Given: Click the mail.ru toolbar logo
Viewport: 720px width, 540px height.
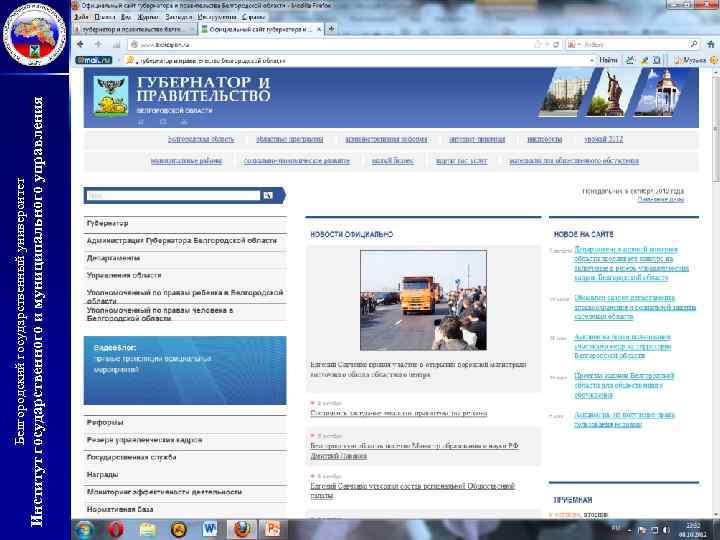Looking at the screenshot, I should [94, 60].
